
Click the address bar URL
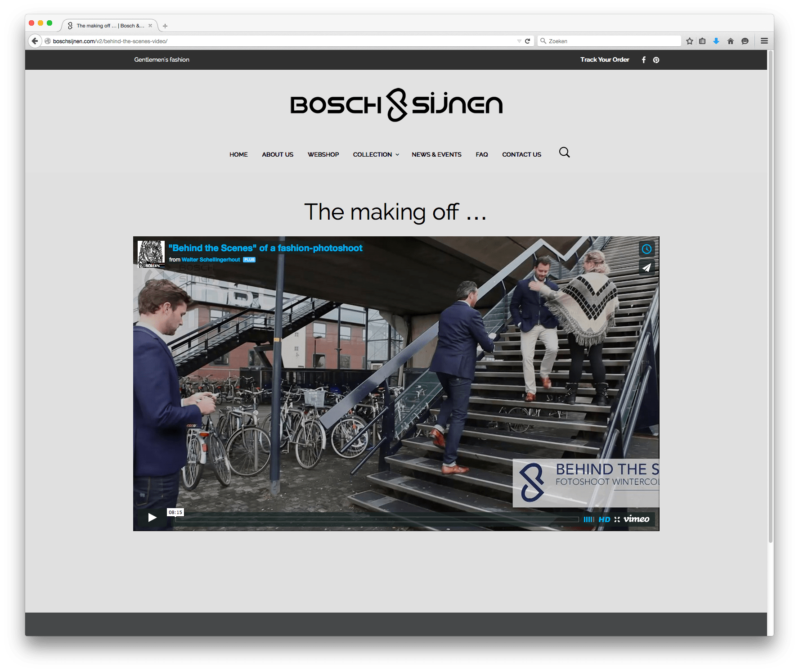tap(110, 41)
